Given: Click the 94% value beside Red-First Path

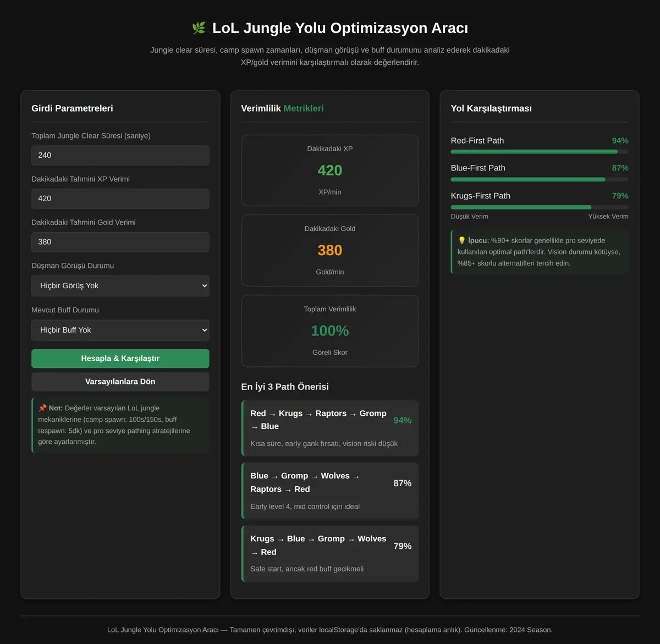Looking at the screenshot, I should click(620, 141).
